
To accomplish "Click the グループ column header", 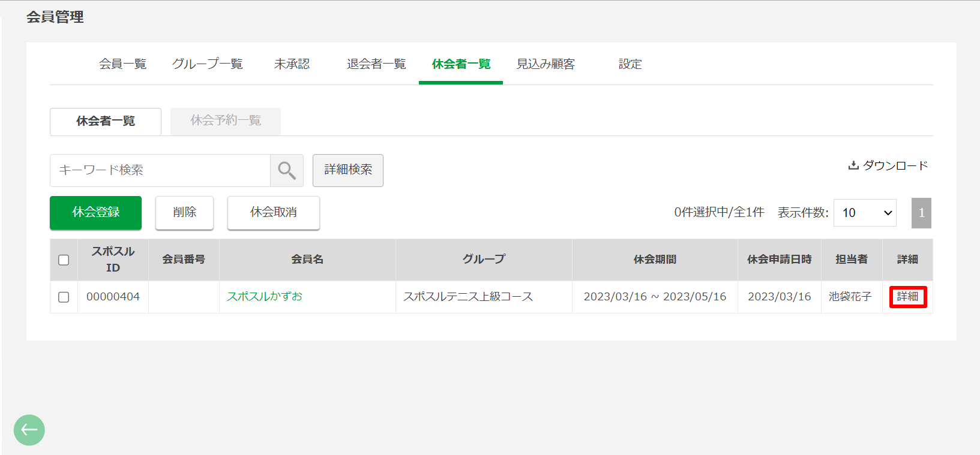I will 484,260.
